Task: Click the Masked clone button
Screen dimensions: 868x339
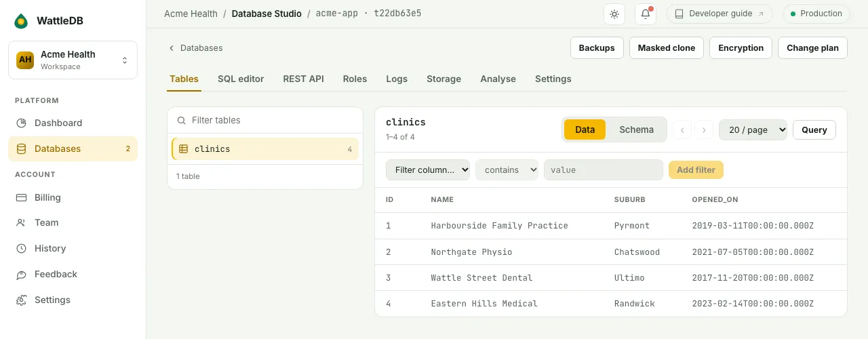Action: click(x=667, y=48)
